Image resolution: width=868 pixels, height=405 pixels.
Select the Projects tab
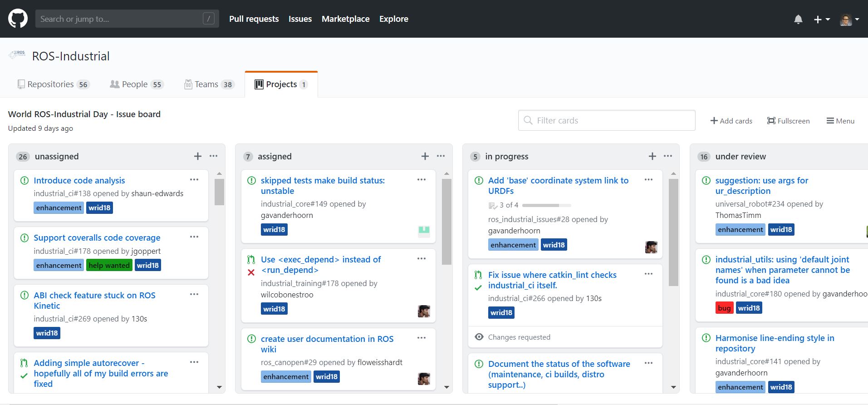[281, 84]
